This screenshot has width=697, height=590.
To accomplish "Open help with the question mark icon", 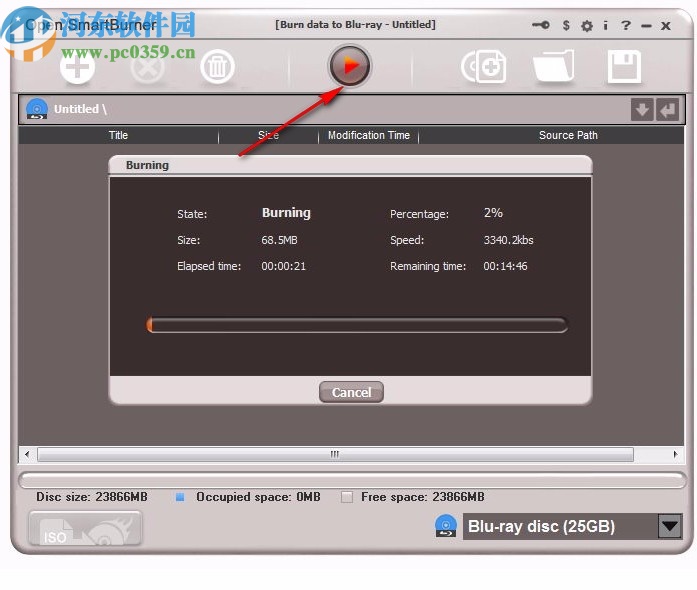I will click(626, 25).
